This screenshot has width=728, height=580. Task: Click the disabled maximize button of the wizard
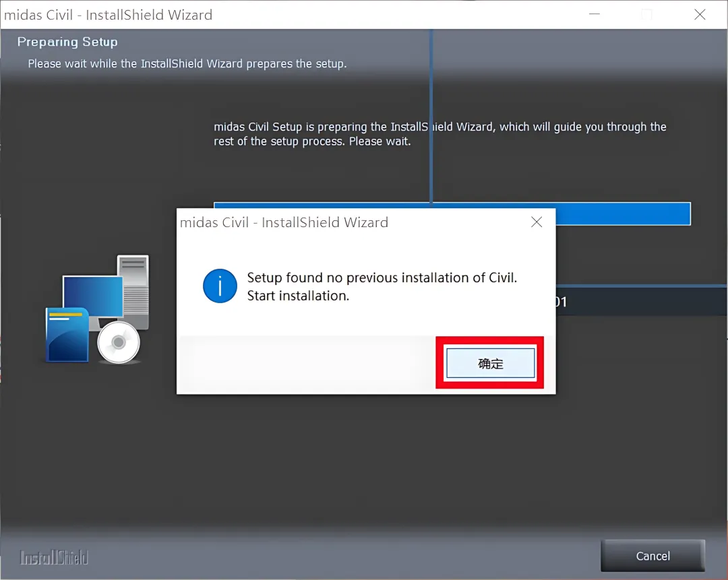click(x=646, y=15)
